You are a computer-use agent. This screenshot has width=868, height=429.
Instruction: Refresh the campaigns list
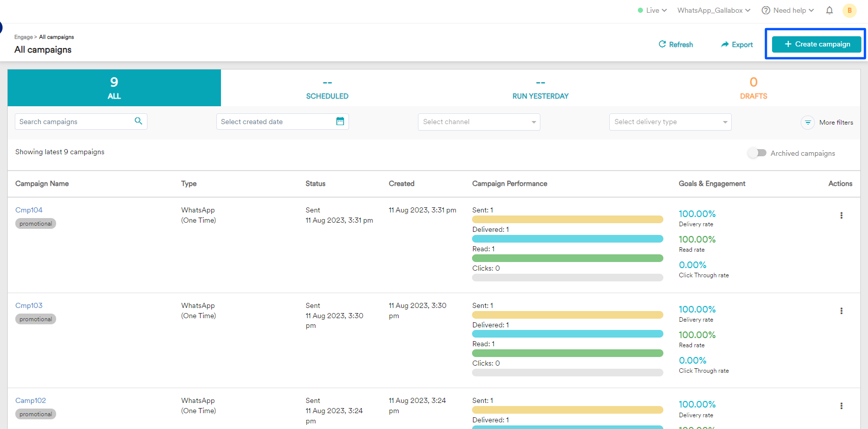click(676, 44)
